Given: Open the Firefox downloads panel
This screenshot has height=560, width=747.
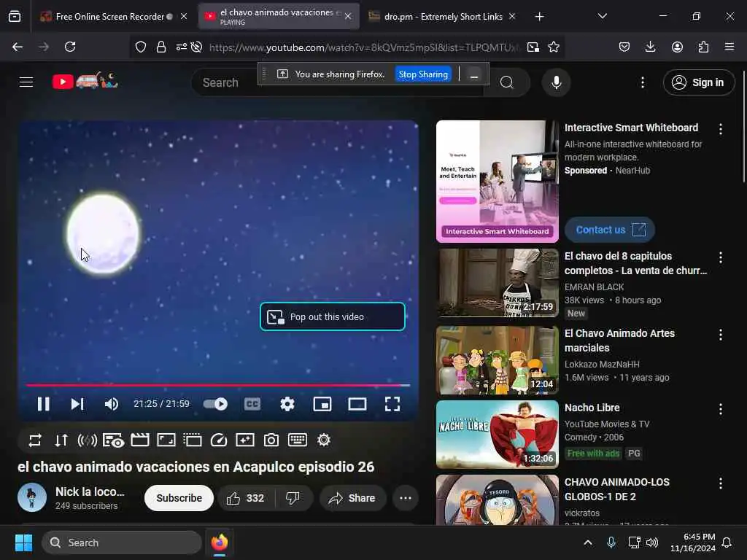Looking at the screenshot, I should point(650,47).
